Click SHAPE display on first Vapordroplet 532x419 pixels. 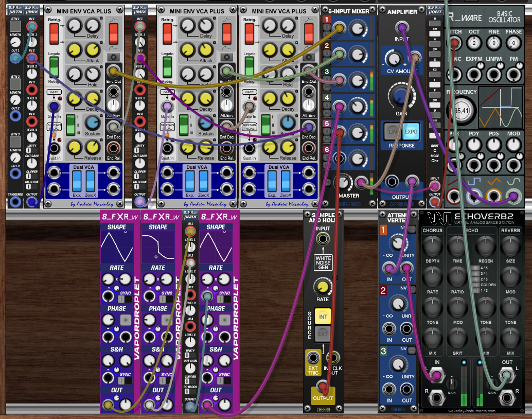pos(117,247)
